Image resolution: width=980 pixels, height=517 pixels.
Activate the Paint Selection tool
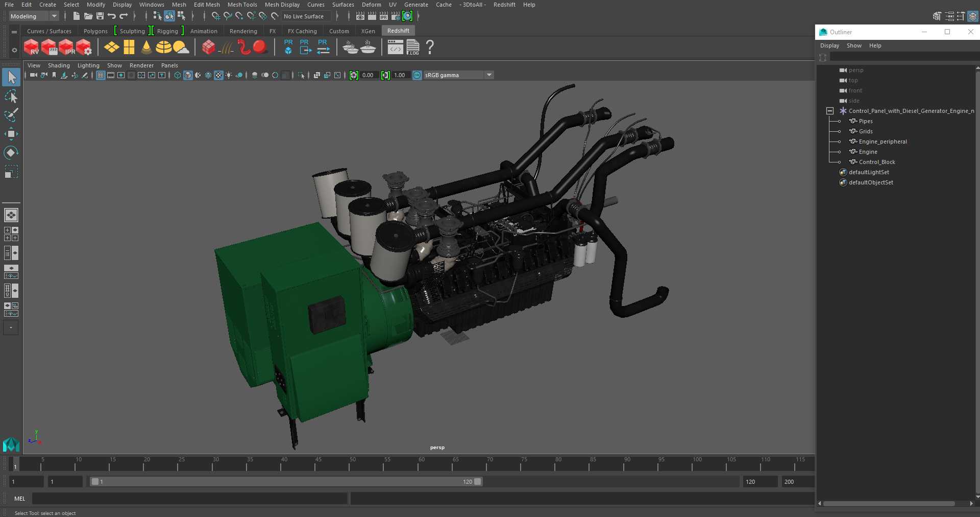[11, 115]
